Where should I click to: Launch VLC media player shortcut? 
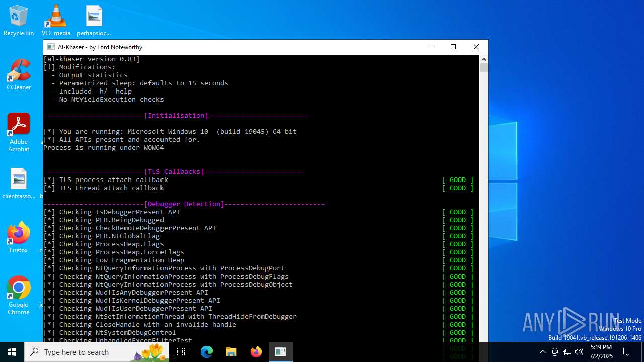click(56, 21)
